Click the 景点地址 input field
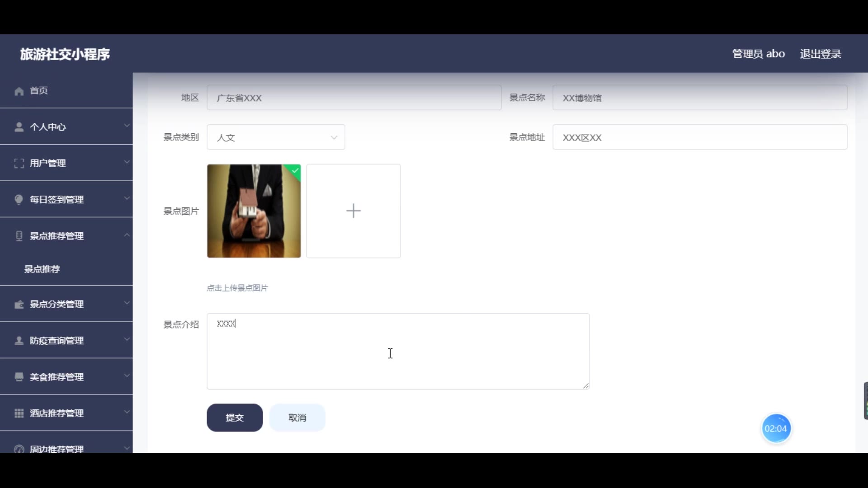This screenshot has width=868, height=488. pos(700,137)
